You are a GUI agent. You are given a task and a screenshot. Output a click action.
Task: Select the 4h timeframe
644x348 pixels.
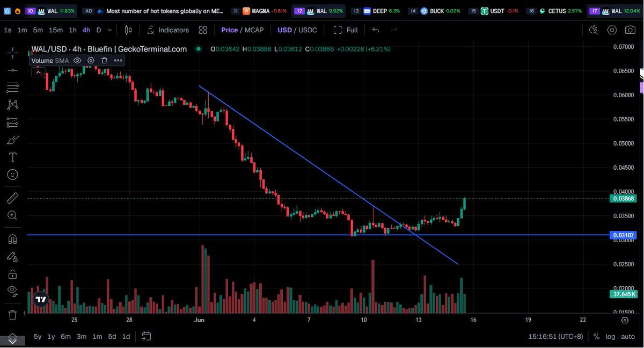point(86,30)
